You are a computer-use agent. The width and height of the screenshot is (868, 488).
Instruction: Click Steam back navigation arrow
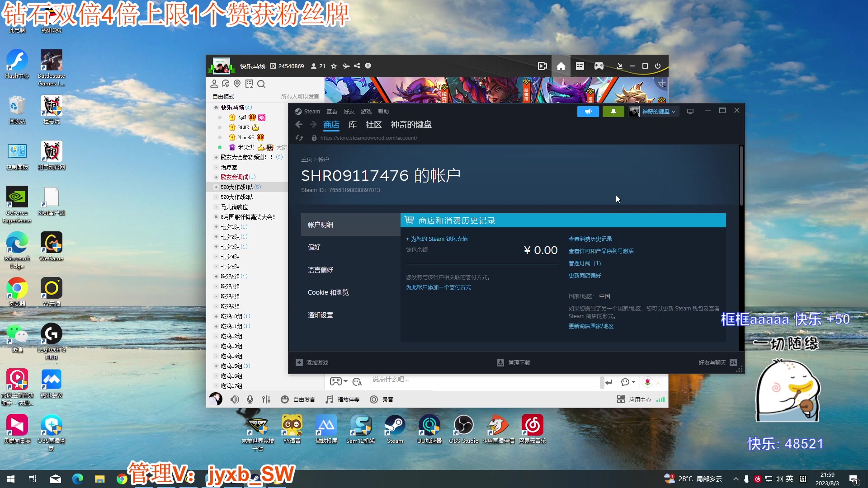pyautogui.click(x=299, y=124)
